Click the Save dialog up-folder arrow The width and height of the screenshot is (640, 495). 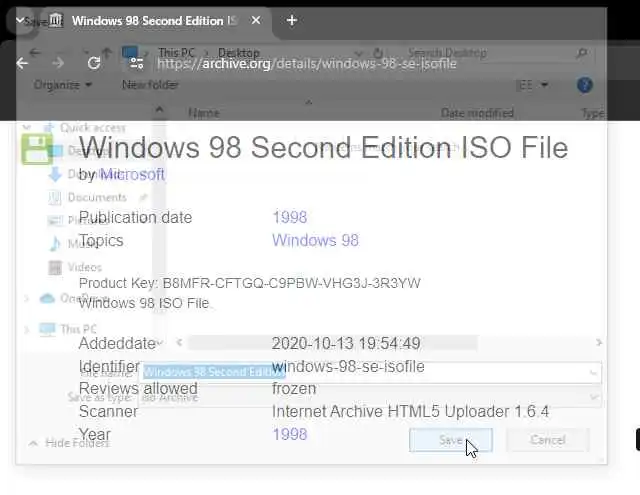tap(107, 52)
